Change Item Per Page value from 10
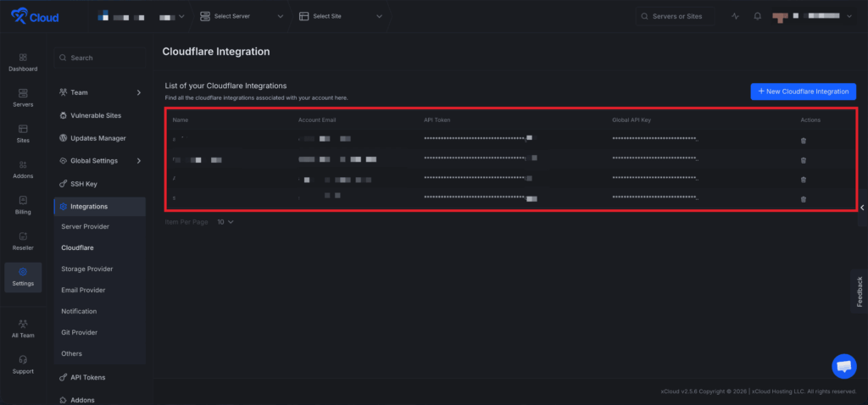Image resolution: width=868 pixels, height=405 pixels. tap(225, 222)
